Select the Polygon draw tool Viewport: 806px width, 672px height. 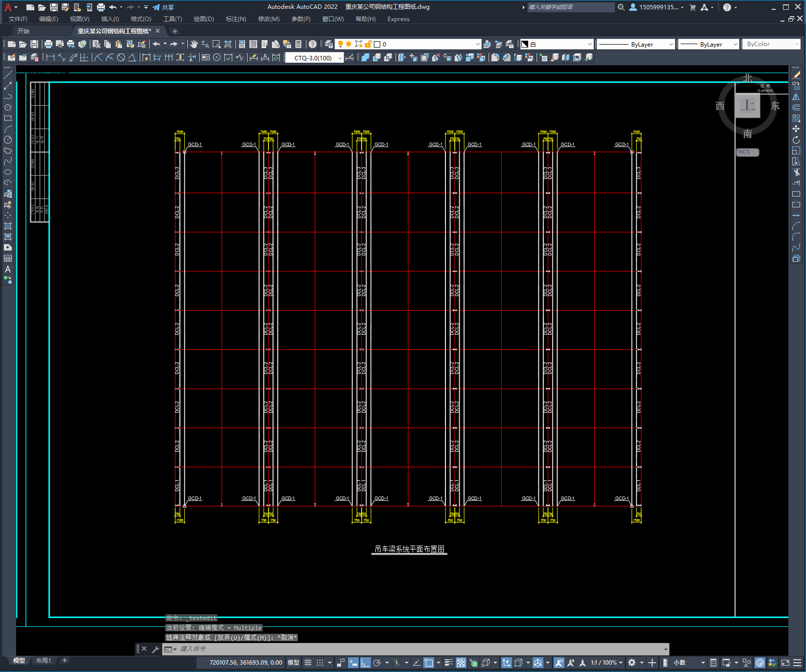point(8,107)
